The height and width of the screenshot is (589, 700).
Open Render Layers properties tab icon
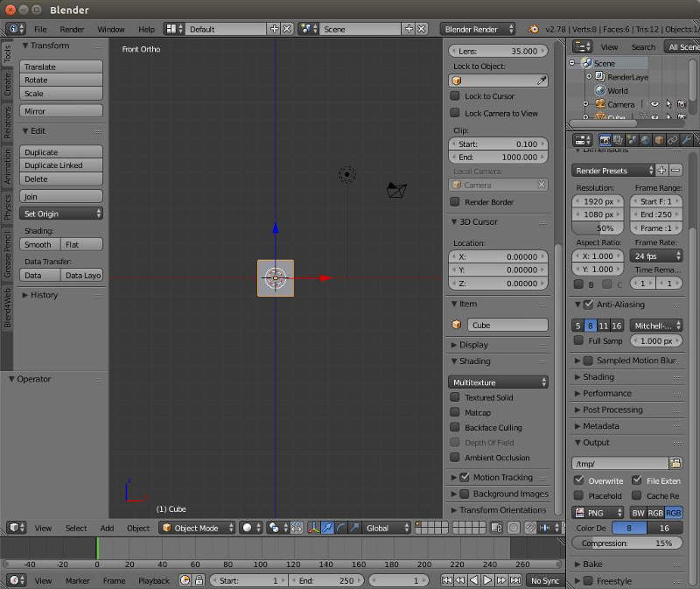pos(619,140)
